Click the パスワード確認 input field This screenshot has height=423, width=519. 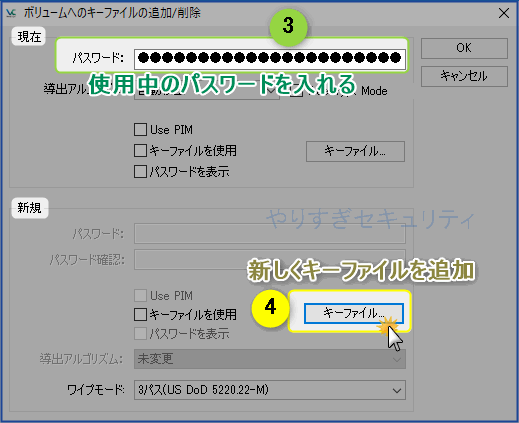[270, 259]
